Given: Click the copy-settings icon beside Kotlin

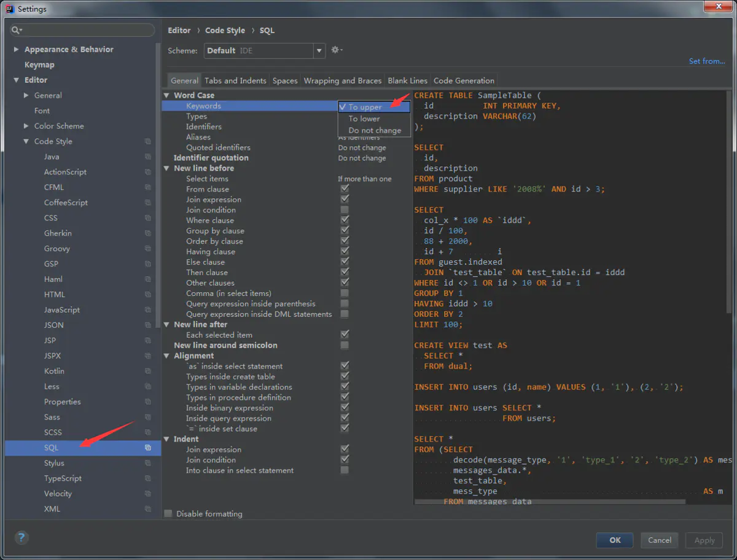Looking at the screenshot, I should click(147, 371).
